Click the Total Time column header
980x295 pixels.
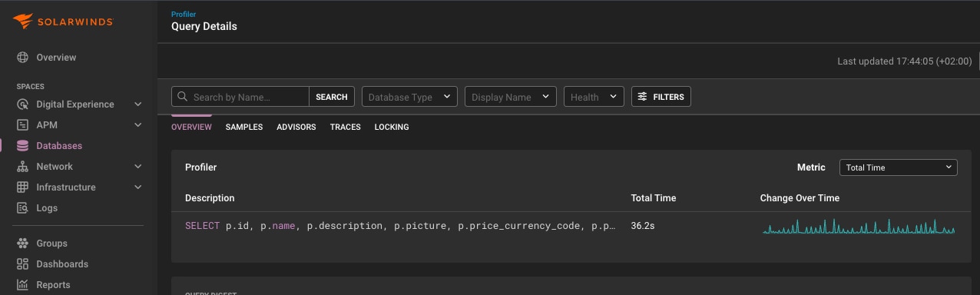pyautogui.click(x=654, y=198)
